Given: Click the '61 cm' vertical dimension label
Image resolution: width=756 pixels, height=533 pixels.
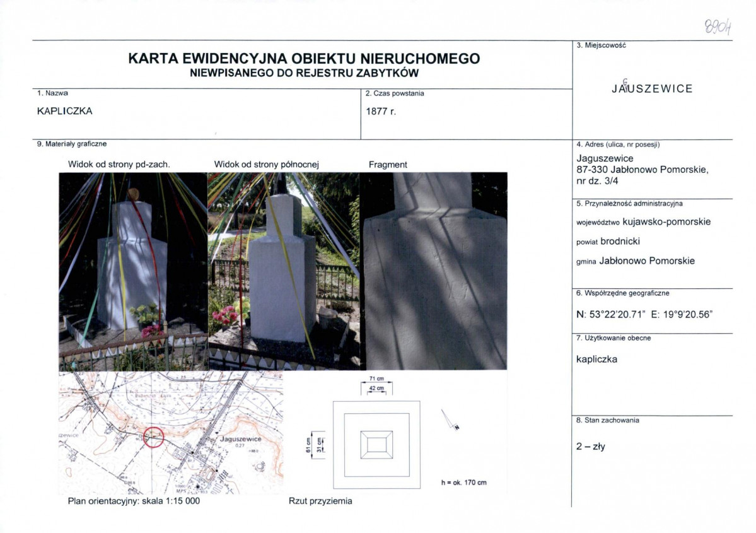Looking at the screenshot, I should point(308,445).
